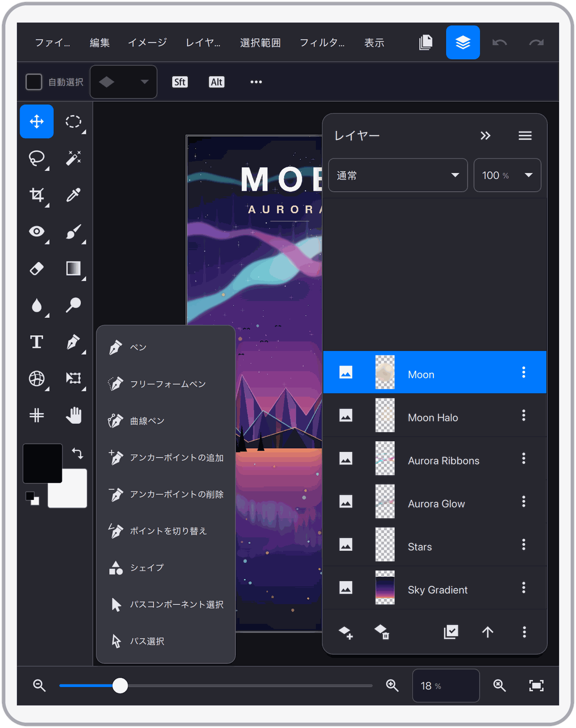This screenshot has width=576, height=728.
Task: Open Aurora Ribbons layer options menu
Action: pyautogui.click(x=524, y=459)
